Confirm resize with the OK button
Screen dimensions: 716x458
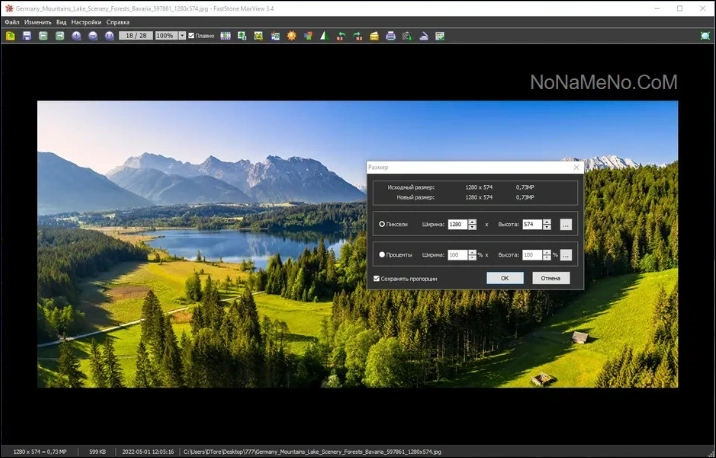[505, 278]
